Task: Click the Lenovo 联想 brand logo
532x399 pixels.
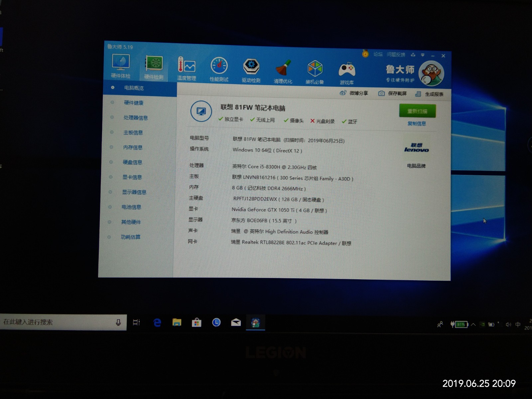Action: 416,148
